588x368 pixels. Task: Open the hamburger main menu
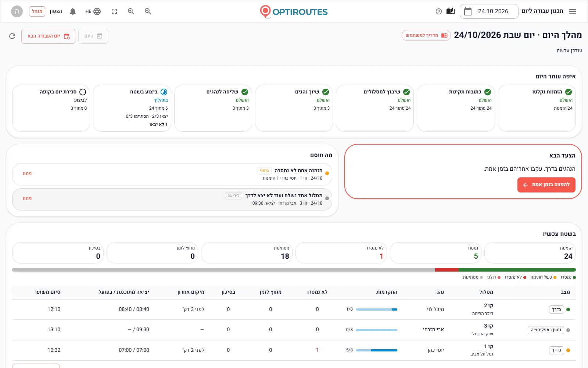572,11
